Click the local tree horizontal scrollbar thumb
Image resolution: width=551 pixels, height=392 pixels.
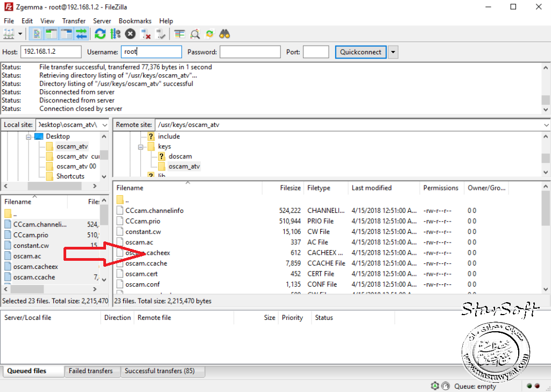[54, 186]
